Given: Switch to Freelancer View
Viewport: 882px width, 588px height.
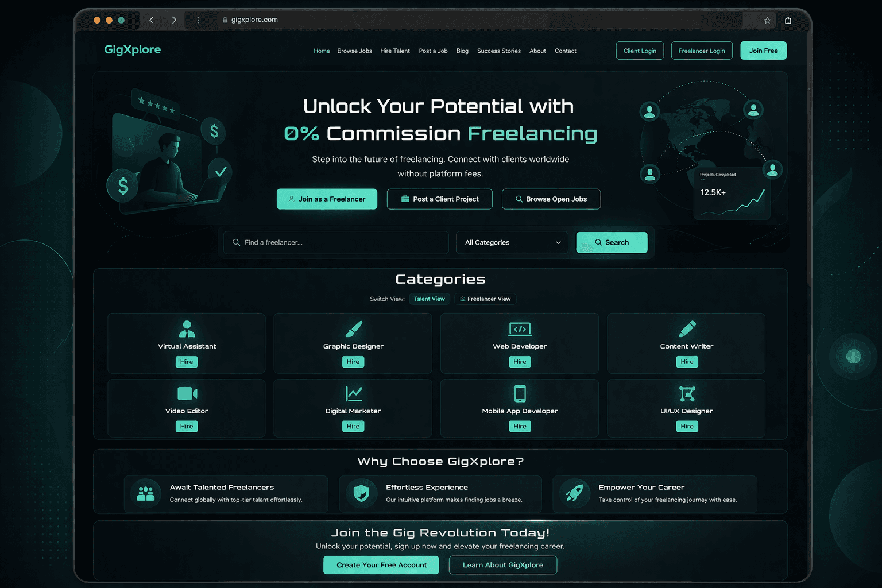Looking at the screenshot, I should 485,299.
